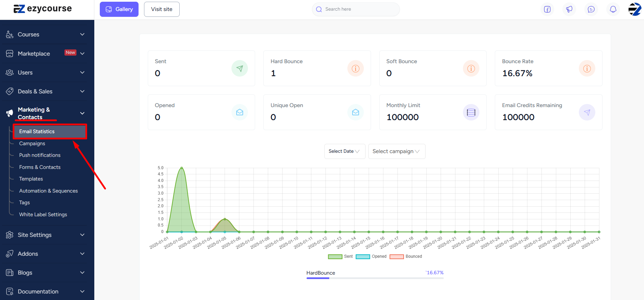
Task: Click the ezycourse logo
Action: tap(43, 9)
